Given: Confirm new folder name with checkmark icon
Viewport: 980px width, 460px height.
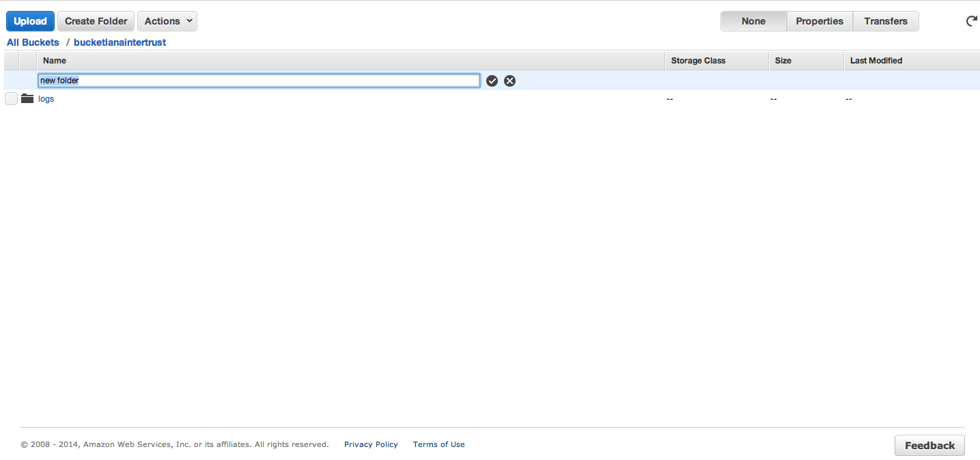Looking at the screenshot, I should coord(492,81).
